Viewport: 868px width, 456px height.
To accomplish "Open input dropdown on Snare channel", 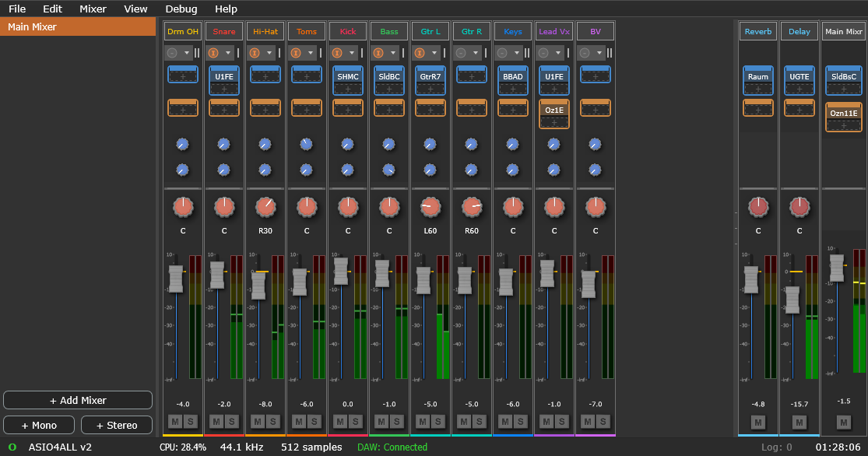I will [x=227, y=53].
